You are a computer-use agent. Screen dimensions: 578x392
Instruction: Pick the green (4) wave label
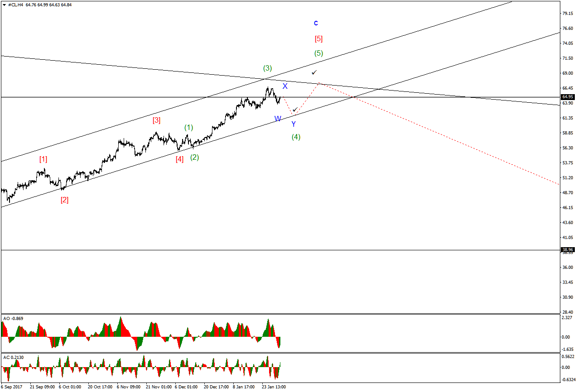click(x=296, y=137)
